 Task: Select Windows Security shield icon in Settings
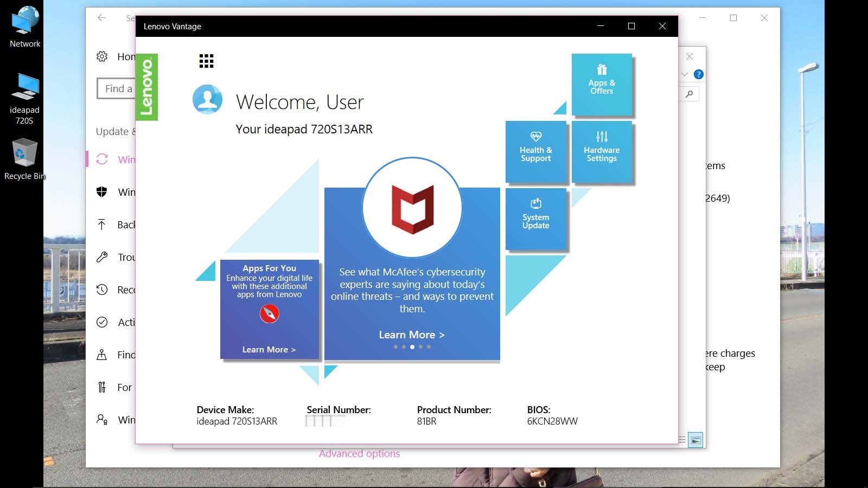coord(101,191)
